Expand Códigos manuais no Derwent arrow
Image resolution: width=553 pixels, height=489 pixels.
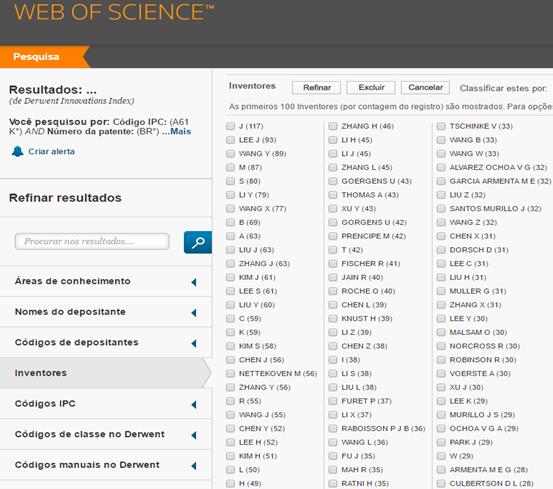pyautogui.click(x=194, y=466)
